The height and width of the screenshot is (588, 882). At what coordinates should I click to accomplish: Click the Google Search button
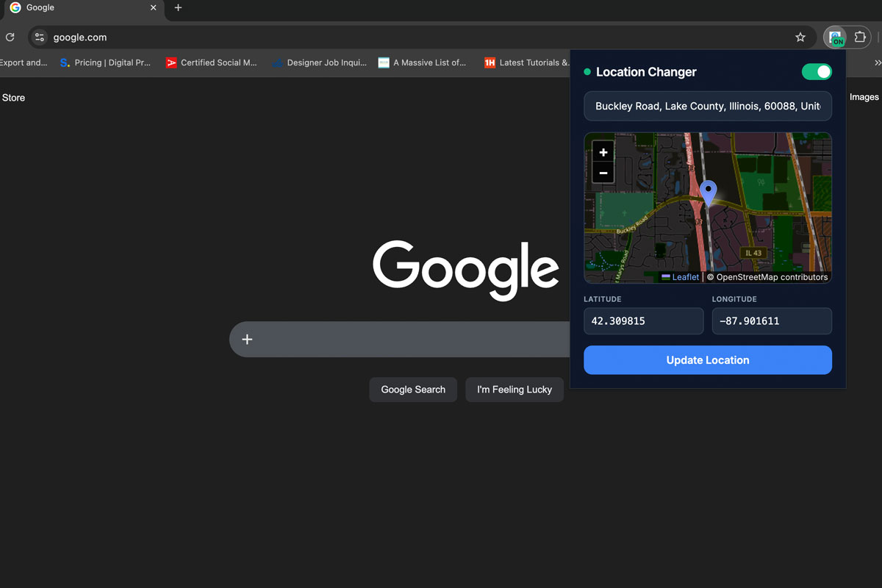(413, 389)
